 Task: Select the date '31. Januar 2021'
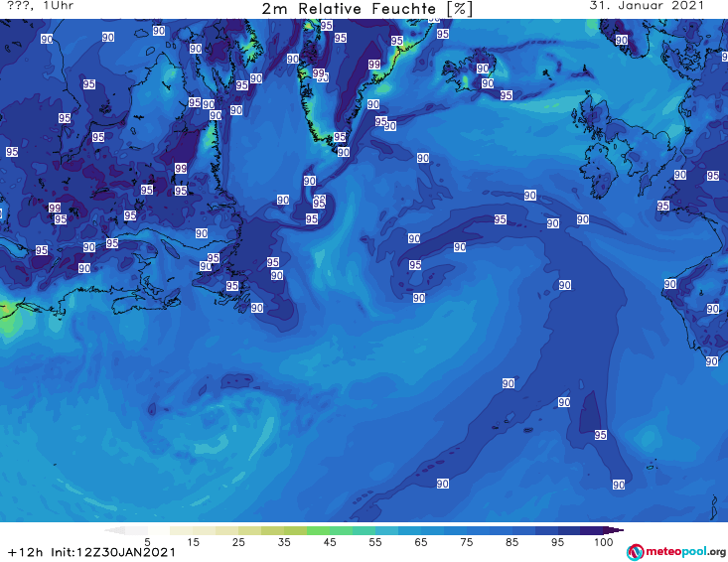click(647, 6)
